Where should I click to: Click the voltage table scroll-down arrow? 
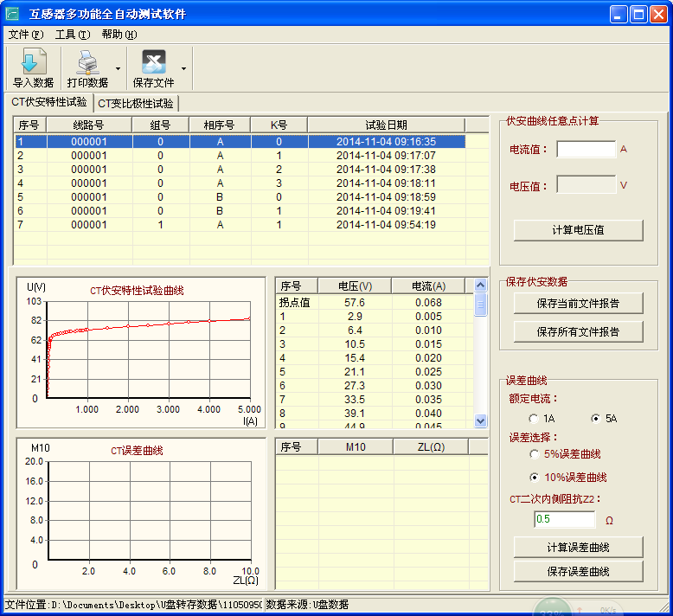[481, 420]
